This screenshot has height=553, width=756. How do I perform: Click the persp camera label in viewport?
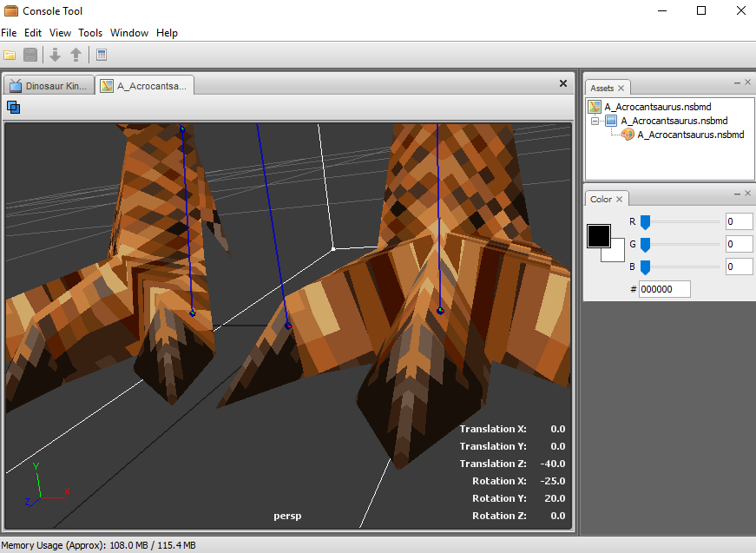pyautogui.click(x=287, y=516)
